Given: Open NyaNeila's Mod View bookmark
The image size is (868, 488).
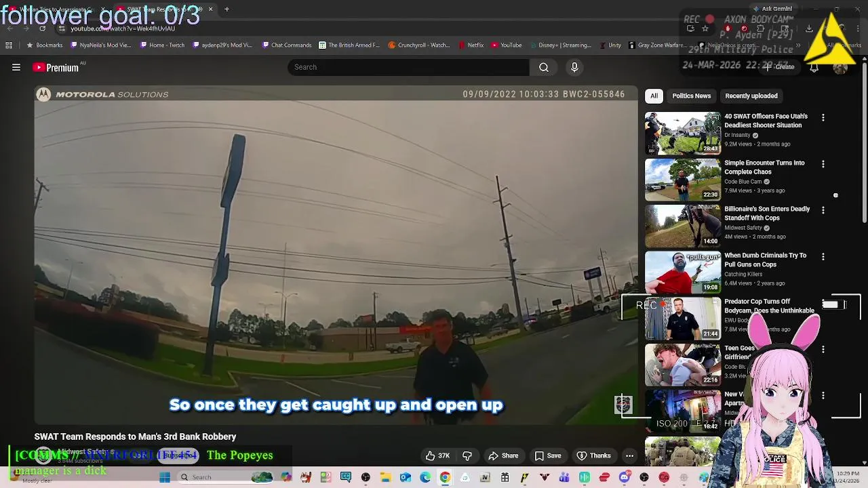Looking at the screenshot, I should (x=100, y=45).
